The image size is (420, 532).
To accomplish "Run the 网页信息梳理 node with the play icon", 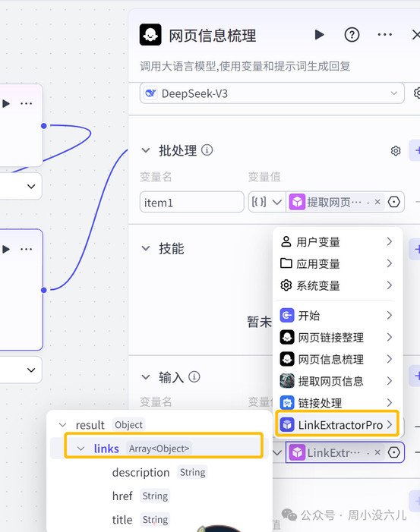I will 319,35.
